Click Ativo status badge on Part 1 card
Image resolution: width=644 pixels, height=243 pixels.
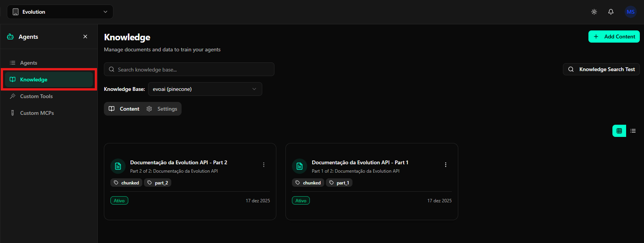pyautogui.click(x=301, y=200)
